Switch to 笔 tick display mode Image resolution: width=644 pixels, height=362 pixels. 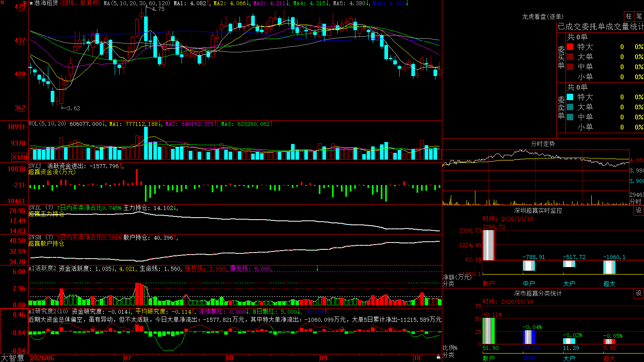coord(639,16)
